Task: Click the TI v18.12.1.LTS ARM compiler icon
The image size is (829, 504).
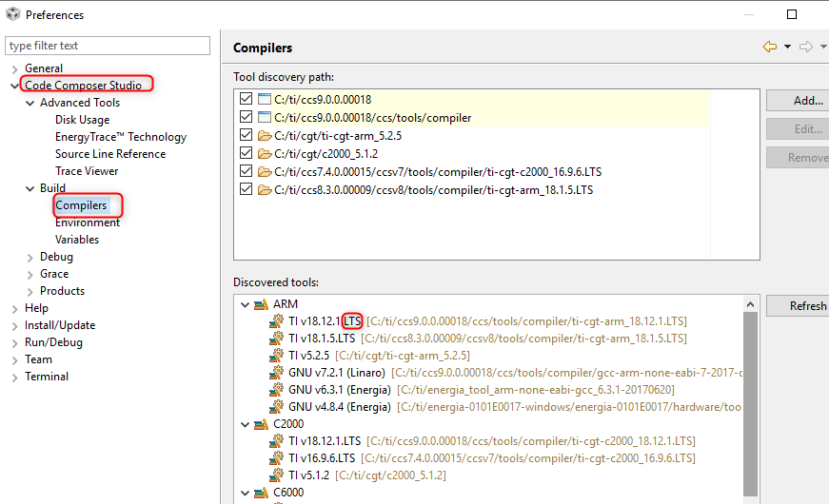Action: point(277,321)
